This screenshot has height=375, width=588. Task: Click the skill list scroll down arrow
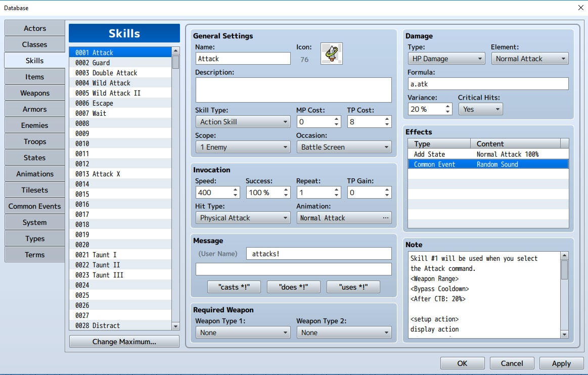(x=175, y=326)
